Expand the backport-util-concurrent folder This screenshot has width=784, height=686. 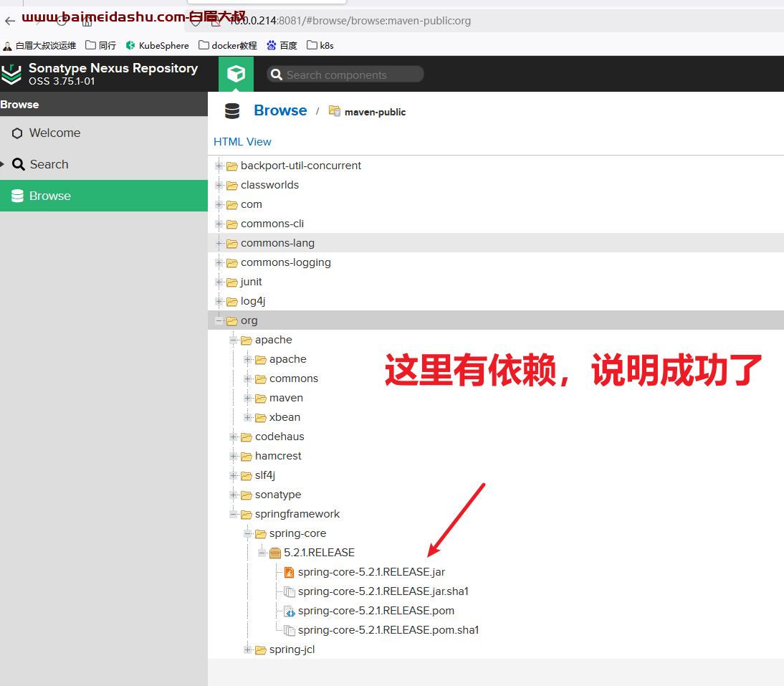point(219,166)
